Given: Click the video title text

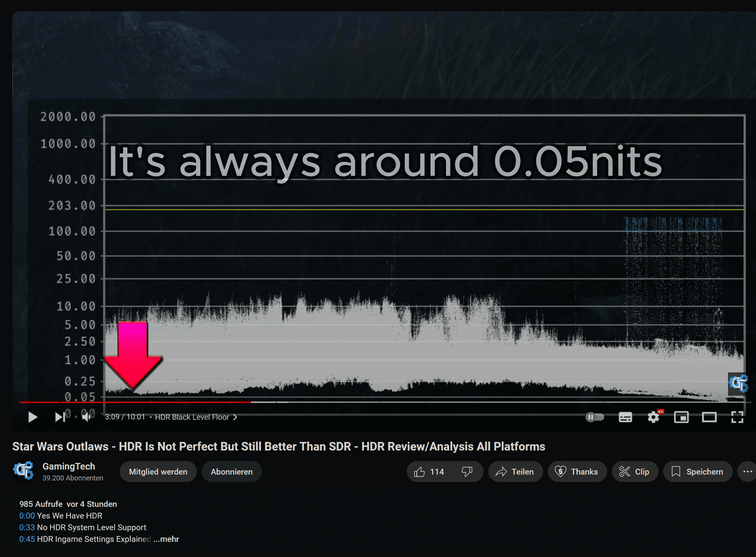Looking at the screenshot, I should (279, 446).
